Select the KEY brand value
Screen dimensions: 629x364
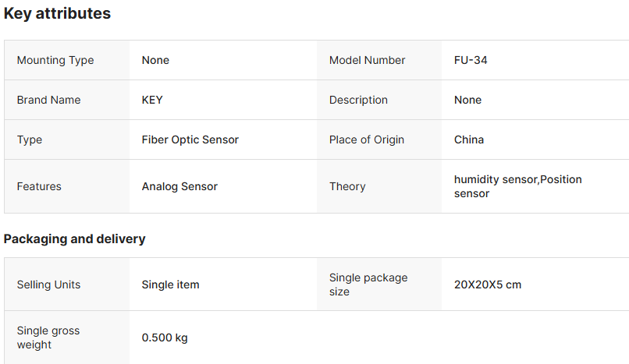(152, 100)
